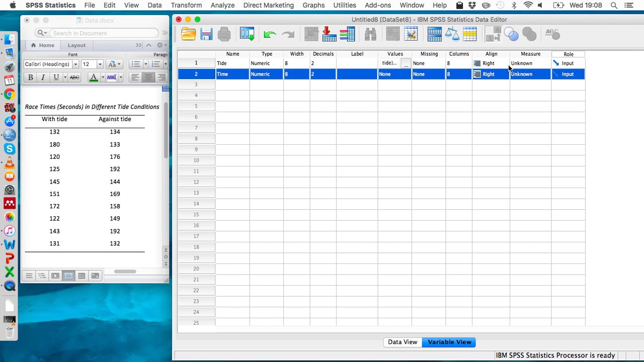
Task: Click row header 1 for Tide variable
Action: [x=196, y=63]
